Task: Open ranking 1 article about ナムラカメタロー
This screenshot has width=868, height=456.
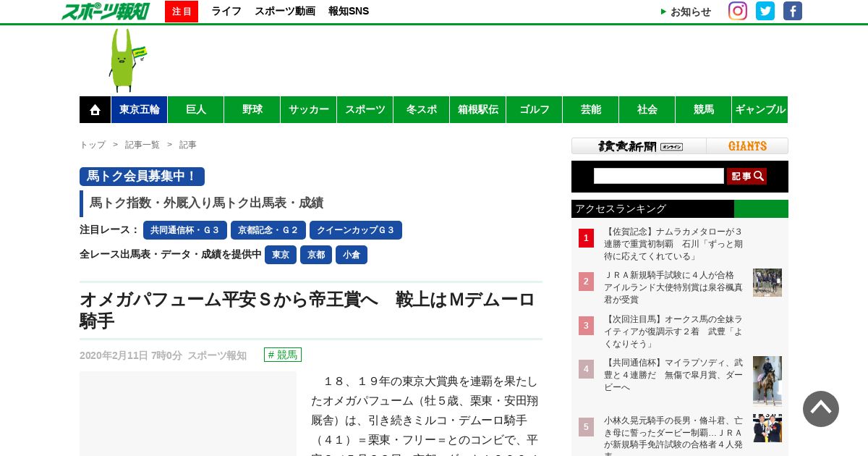Action: pos(673,244)
